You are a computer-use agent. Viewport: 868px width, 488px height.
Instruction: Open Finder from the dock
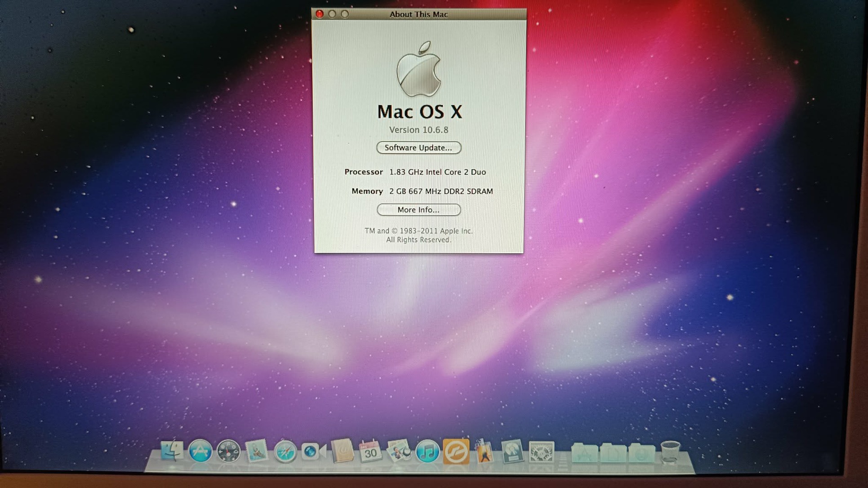coord(171,451)
